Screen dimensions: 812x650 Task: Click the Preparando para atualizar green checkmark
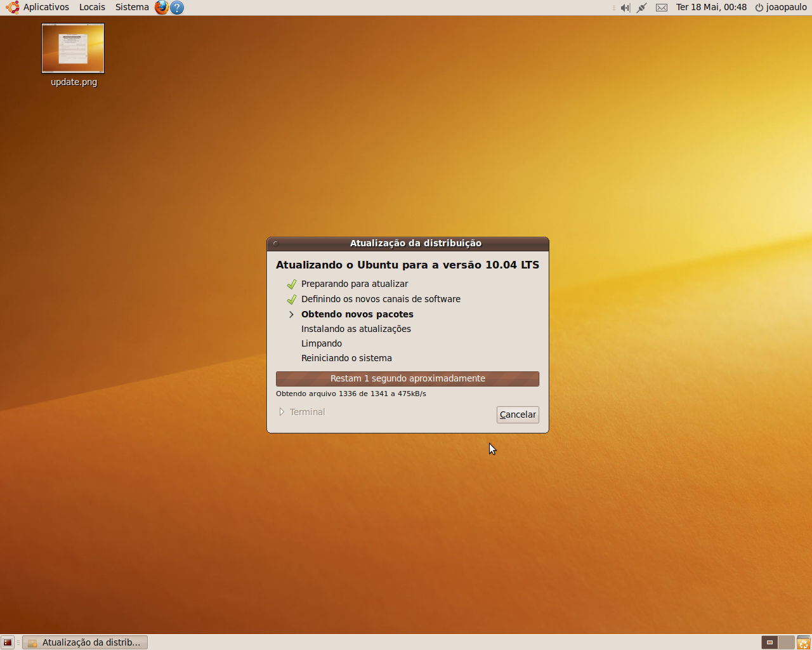tap(292, 284)
